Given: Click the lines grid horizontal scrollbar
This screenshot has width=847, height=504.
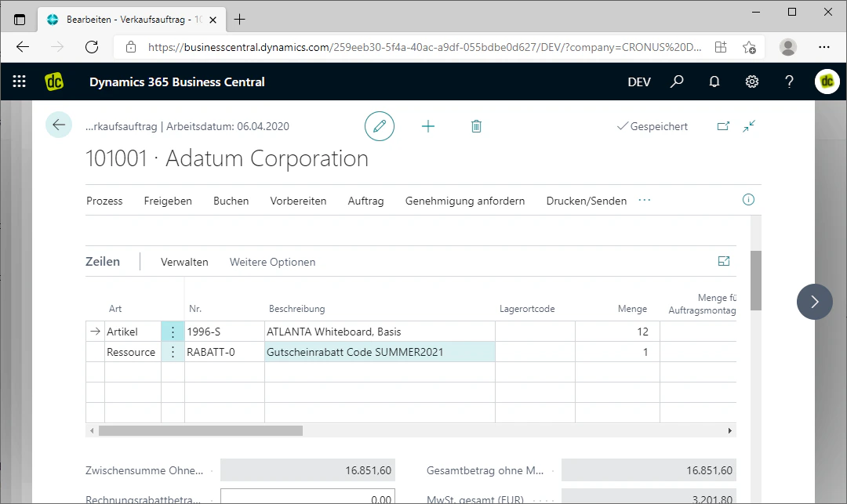Looking at the screenshot, I should 201,430.
